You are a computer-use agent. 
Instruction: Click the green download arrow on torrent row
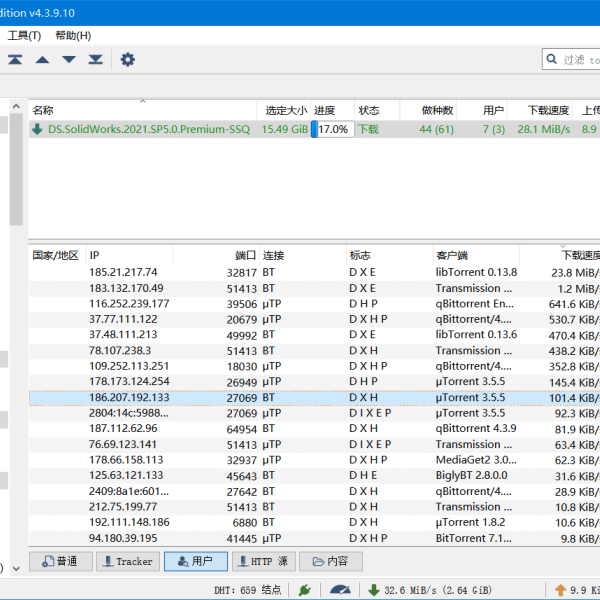click(37, 129)
